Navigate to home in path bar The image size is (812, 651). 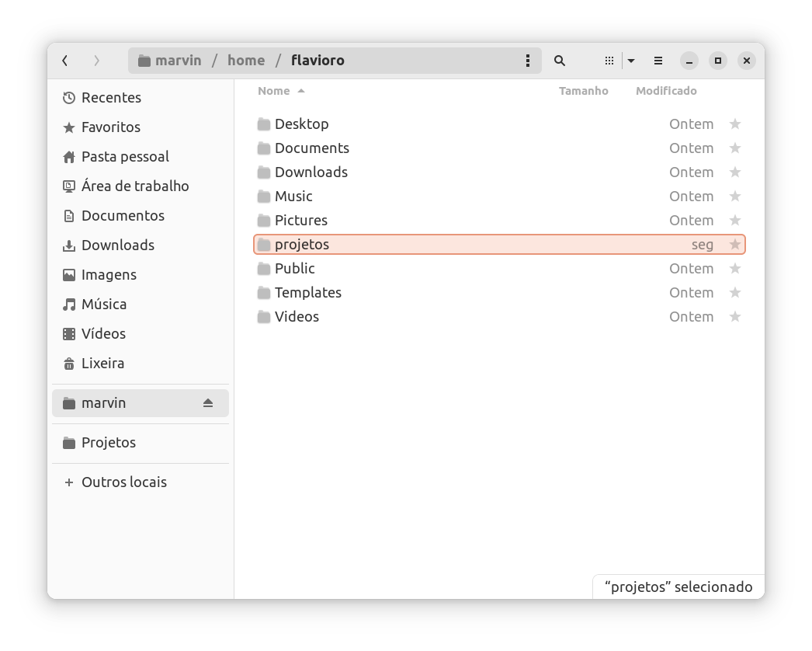pos(246,61)
